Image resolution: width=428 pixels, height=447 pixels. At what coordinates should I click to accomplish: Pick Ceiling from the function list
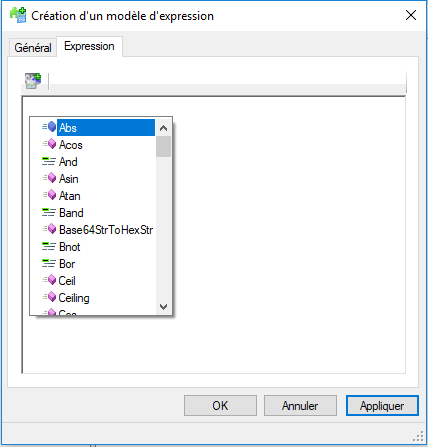coord(74,298)
